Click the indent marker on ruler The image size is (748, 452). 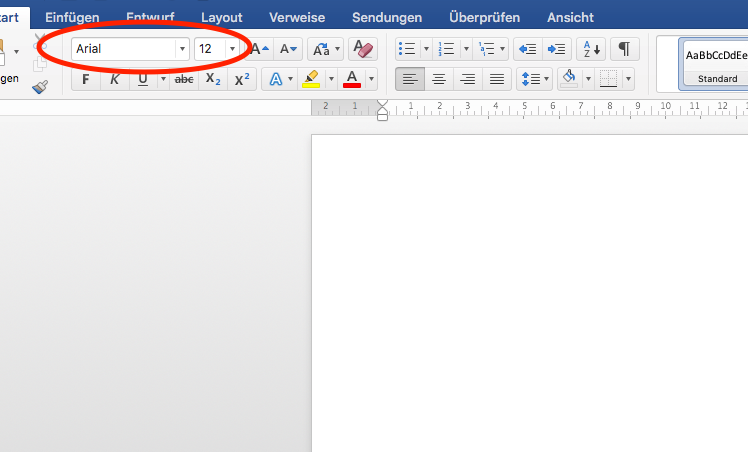[x=383, y=110]
